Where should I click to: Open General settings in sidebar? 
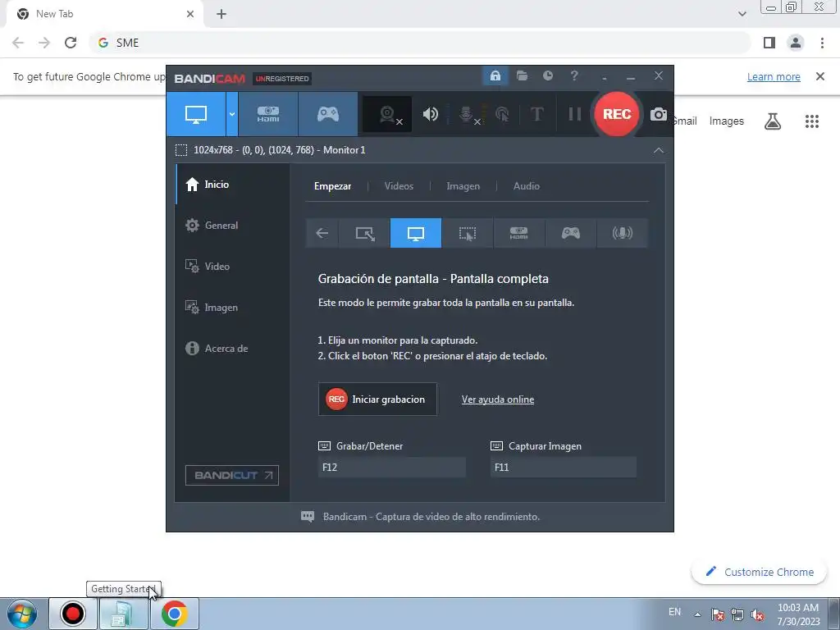232,226
